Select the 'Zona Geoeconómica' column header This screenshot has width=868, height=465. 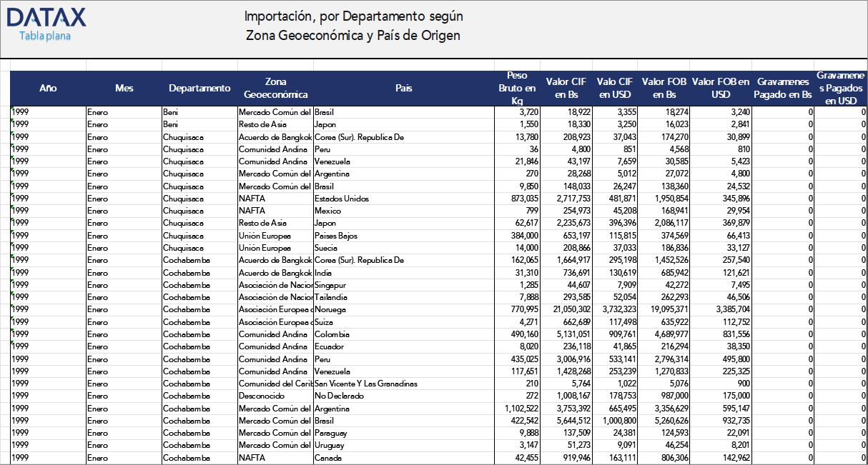click(x=276, y=88)
